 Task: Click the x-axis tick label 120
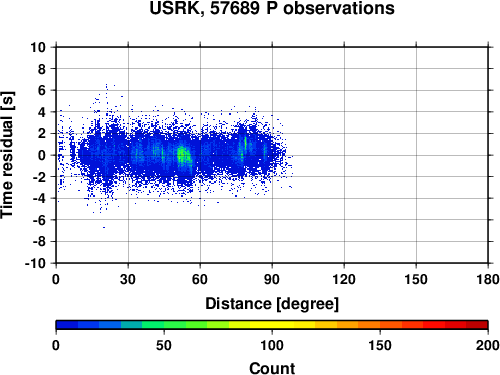pyautogui.click(x=344, y=279)
